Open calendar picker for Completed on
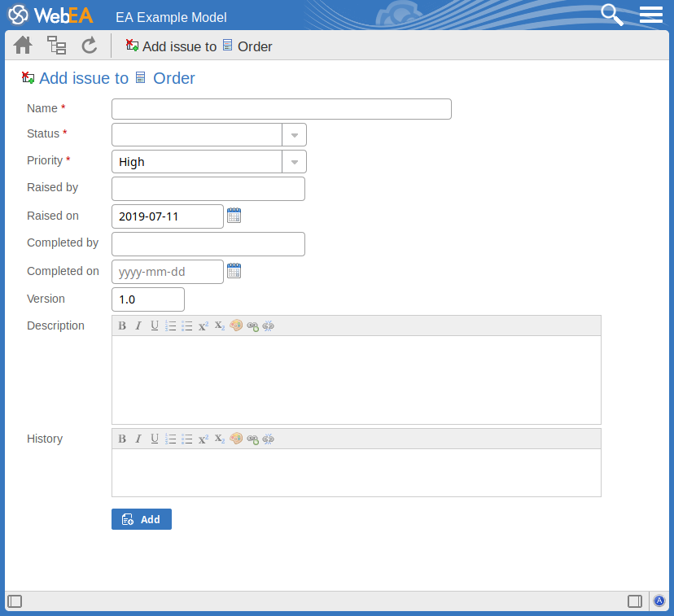The width and height of the screenshot is (674, 616). [234, 271]
